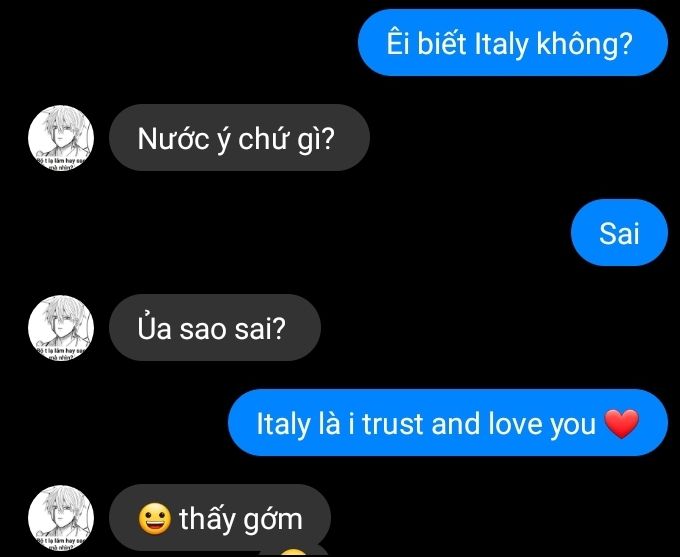Screen dimensions: 680x557
Task: Open the avatar beside 'Nước ý chứ gì?'
Action: (61, 138)
